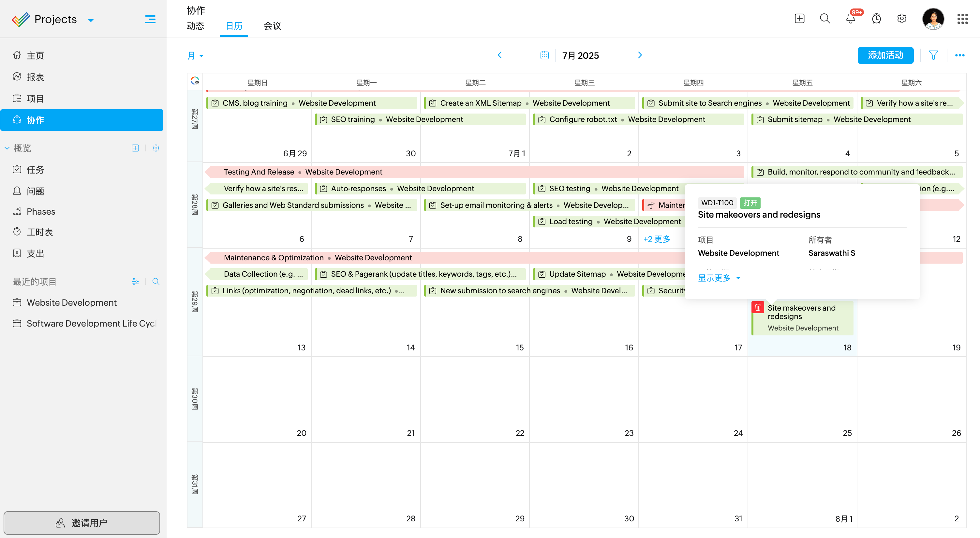Screen dimensions: 980x538
Task: Switch to the 动态 tab
Action: coord(195,26)
